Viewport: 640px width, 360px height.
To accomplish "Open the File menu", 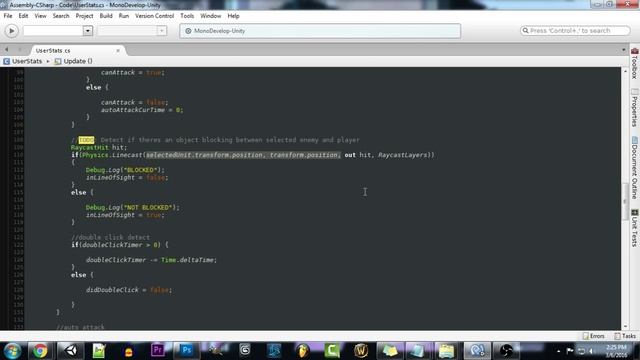I will click(x=8, y=16).
